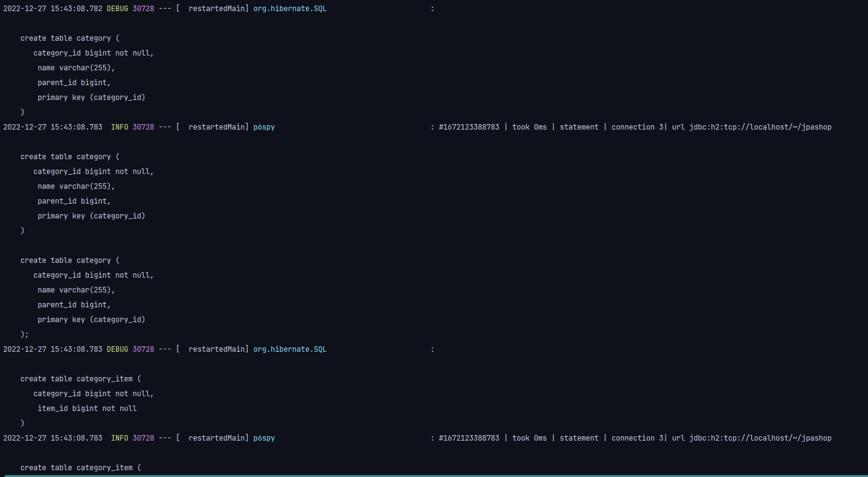The image size is (868, 477).
Task: Click 'took 0ms' in the last p6spy line
Action: click(x=529, y=438)
